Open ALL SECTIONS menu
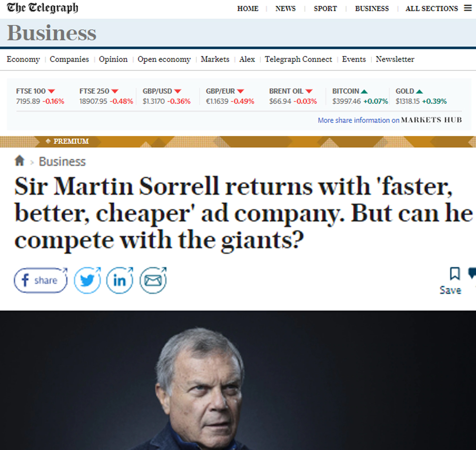Screen dimensions: 476x450 [432, 8]
